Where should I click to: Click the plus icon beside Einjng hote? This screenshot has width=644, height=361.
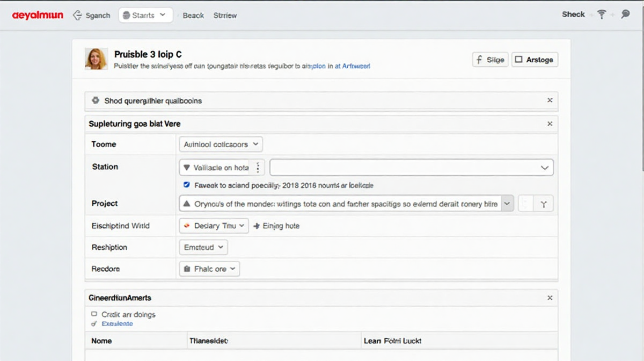tap(256, 226)
